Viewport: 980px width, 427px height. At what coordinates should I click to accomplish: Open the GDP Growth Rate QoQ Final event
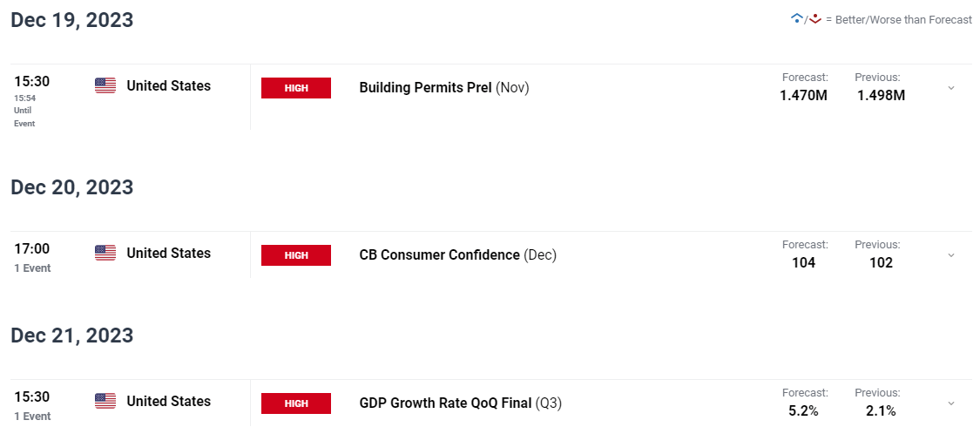pos(461,403)
